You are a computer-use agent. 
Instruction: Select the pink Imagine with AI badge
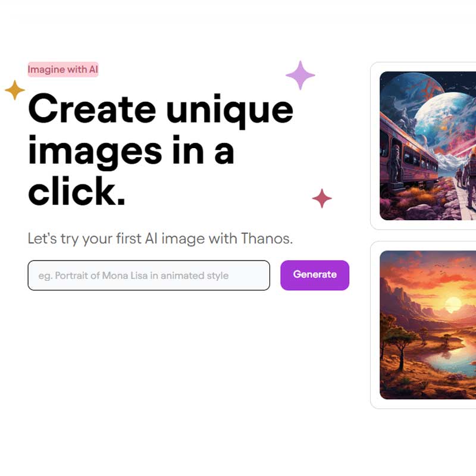coord(63,69)
